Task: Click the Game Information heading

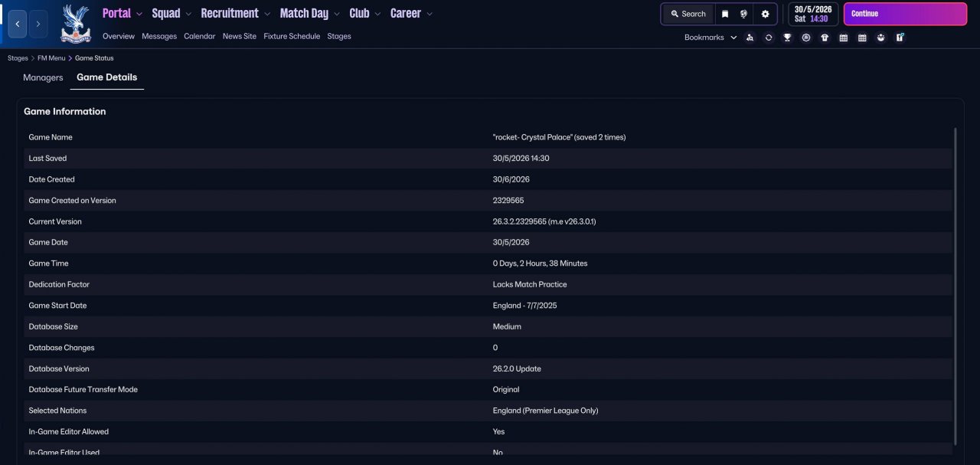Action: coord(65,111)
